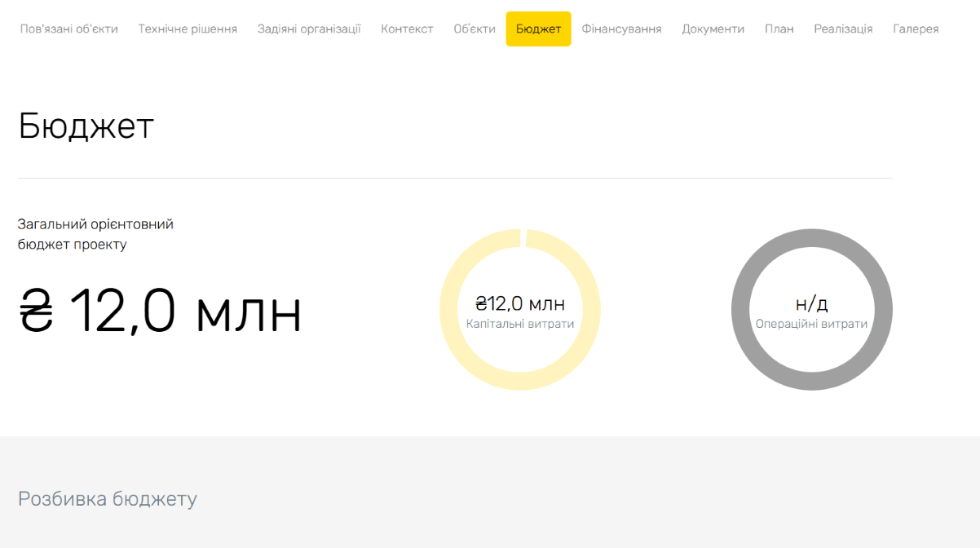Click the large ₴ 12,0 млн total amount
Image resolution: width=980 pixels, height=548 pixels.
point(160,312)
